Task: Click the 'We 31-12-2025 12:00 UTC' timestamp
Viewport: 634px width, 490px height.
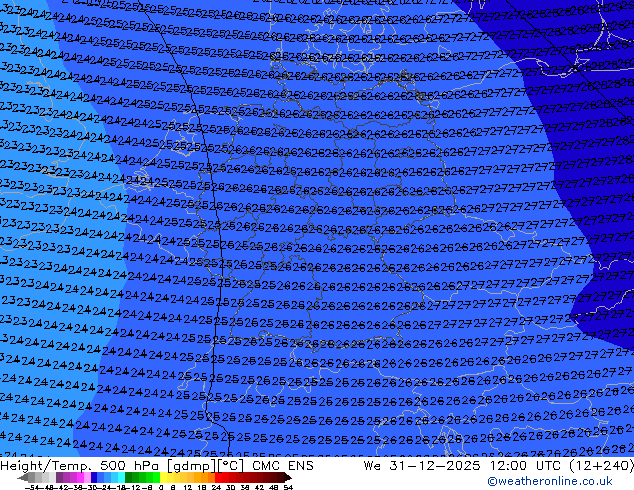Action: tap(462, 466)
